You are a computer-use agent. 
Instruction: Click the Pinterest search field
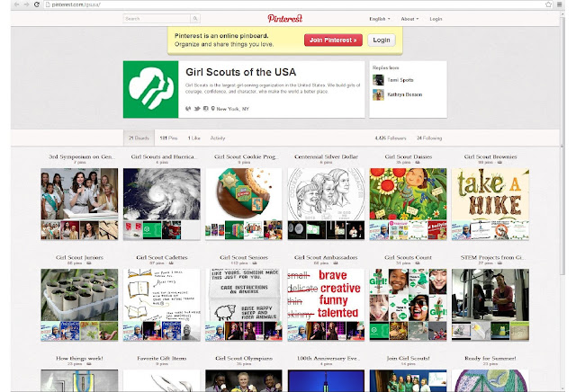pyautogui.click(x=157, y=18)
